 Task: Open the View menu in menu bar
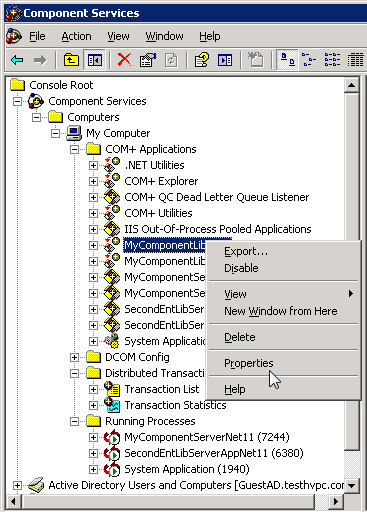118,36
